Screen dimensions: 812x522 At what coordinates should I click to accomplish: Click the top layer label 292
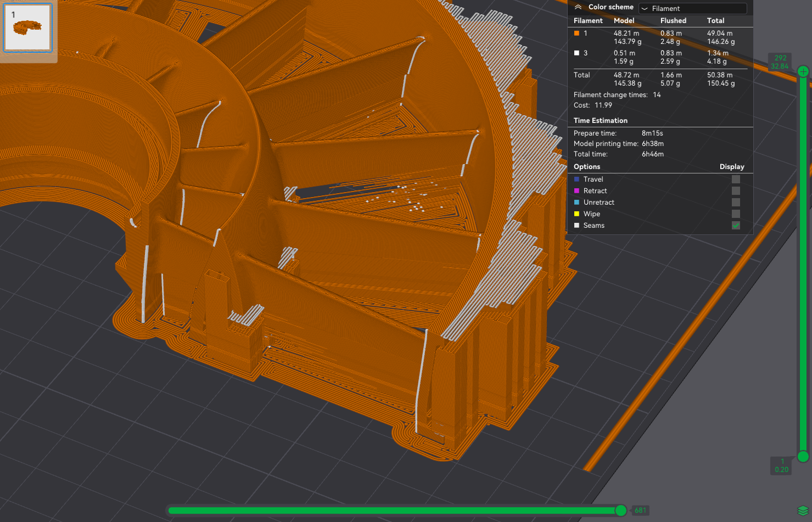(x=780, y=58)
